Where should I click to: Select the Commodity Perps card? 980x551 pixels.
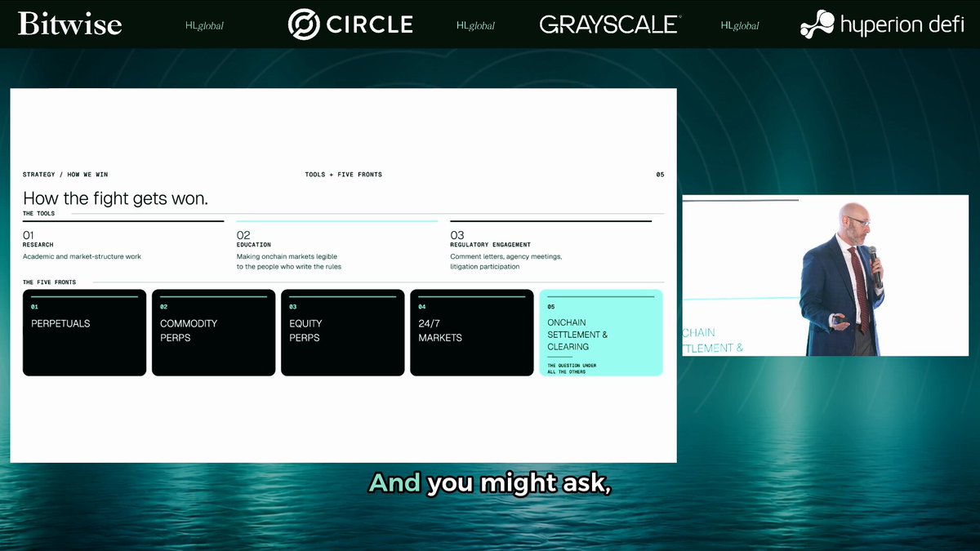[x=213, y=332]
